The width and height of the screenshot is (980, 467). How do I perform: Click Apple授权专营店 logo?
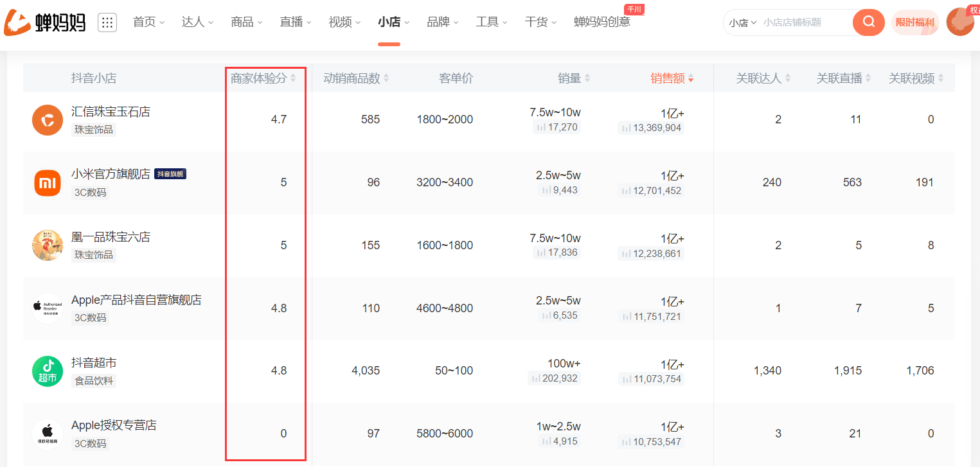48,434
